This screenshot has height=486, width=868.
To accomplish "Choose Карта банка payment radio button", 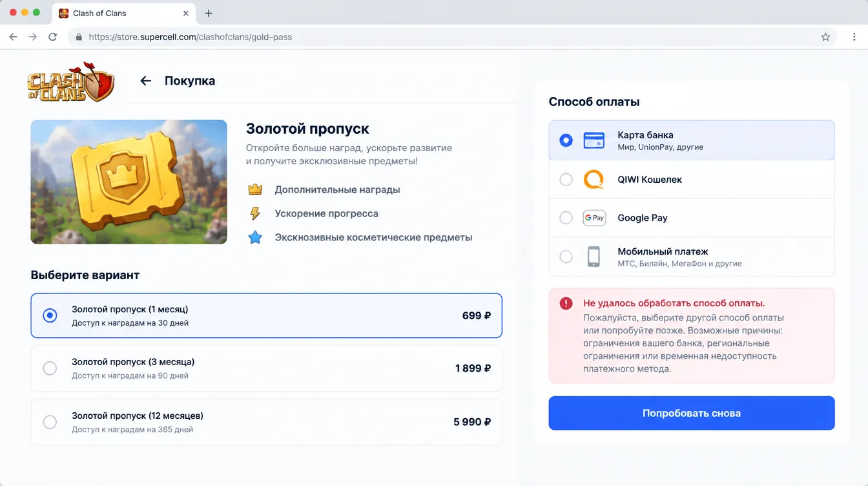I will tap(566, 140).
